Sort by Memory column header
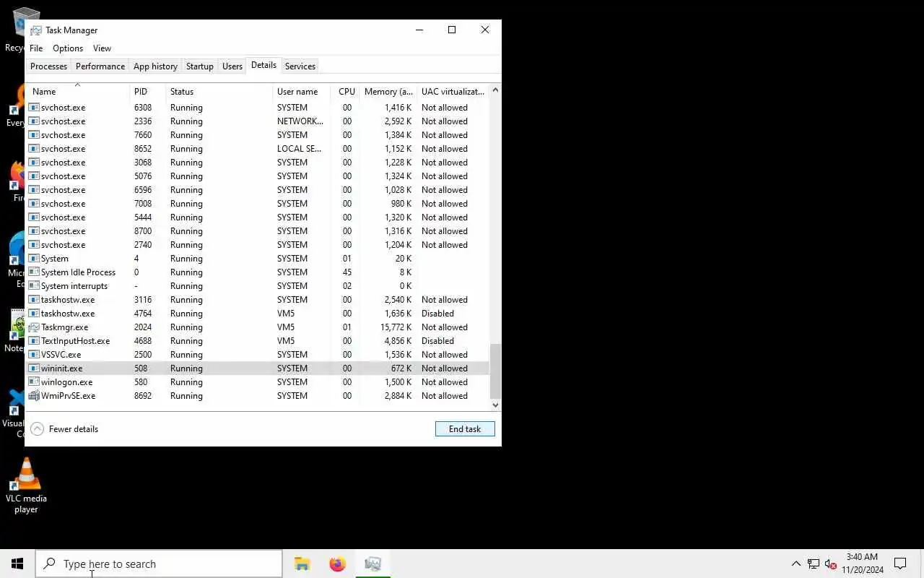Screen dimensions: 924x578 [388, 92]
